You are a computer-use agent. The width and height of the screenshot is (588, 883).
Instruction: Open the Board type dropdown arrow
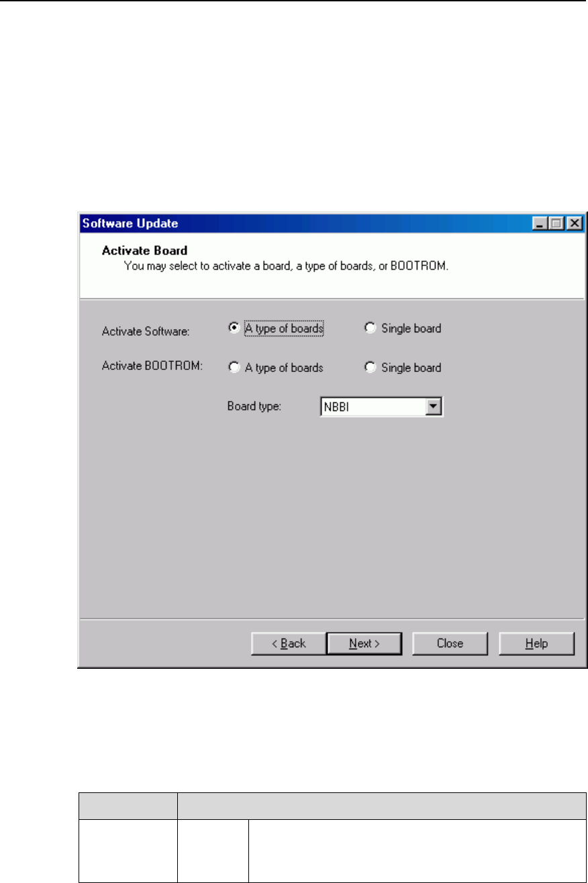click(434, 406)
